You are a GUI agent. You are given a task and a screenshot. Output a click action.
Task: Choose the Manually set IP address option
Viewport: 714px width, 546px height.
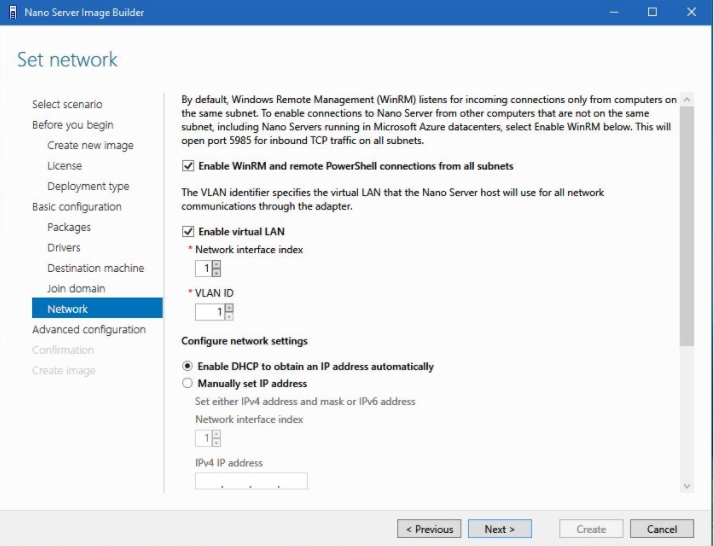tap(187, 383)
